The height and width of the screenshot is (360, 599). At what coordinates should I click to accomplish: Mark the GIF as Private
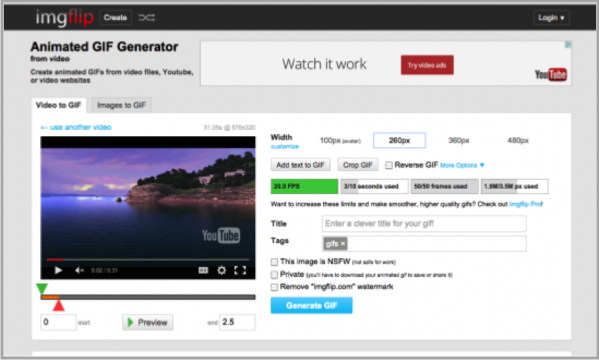tap(274, 274)
